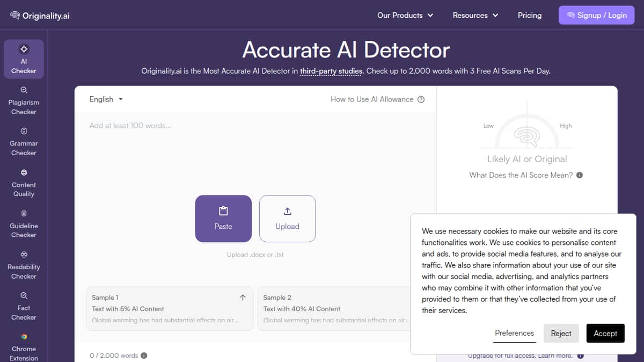The width and height of the screenshot is (644, 362).
Task: Click the Likely AI or Original label
Action: pos(527,159)
